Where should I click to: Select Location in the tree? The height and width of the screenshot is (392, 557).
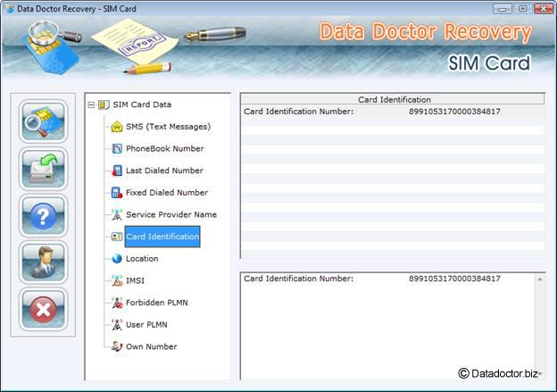(x=142, y=259)
